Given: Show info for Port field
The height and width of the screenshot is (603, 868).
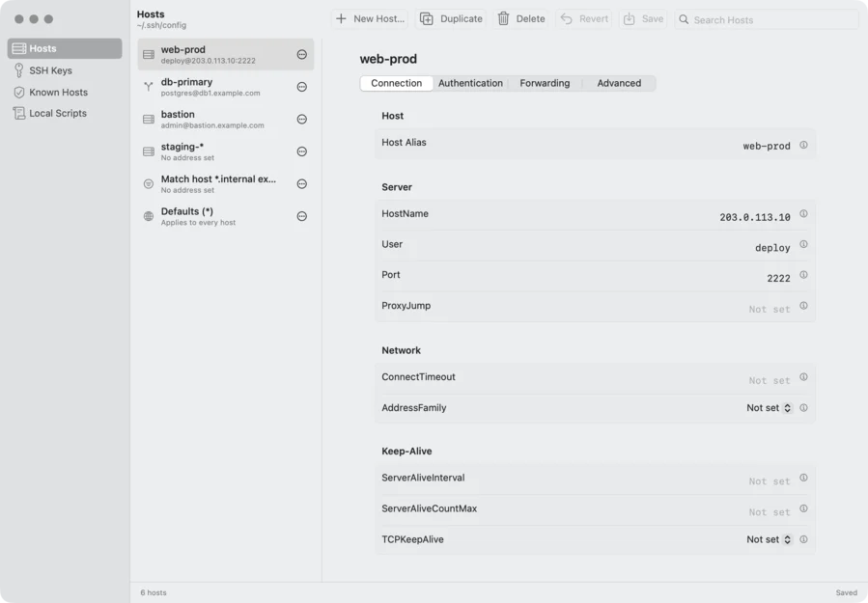Looking at the screenshot, I should click(x=803, y=274).
